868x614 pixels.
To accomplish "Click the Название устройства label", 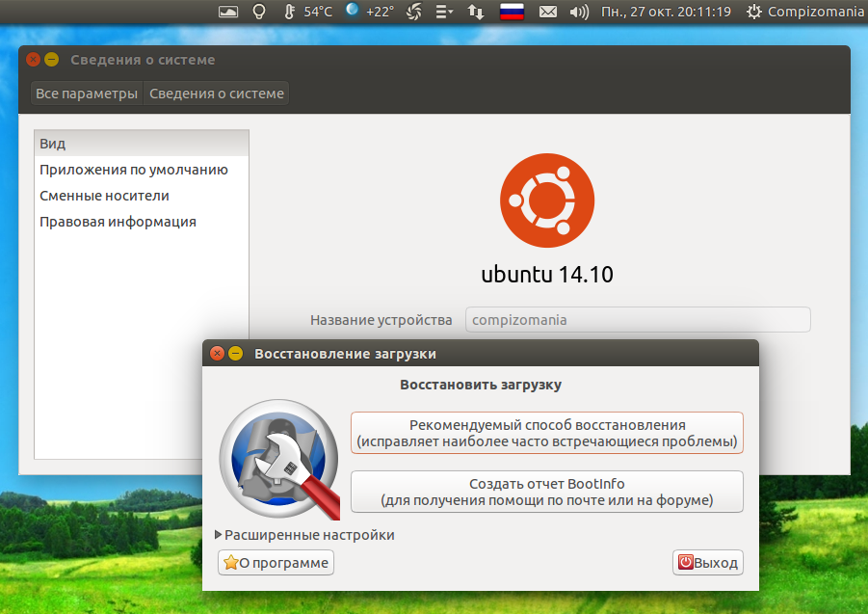I will [381, 320].
